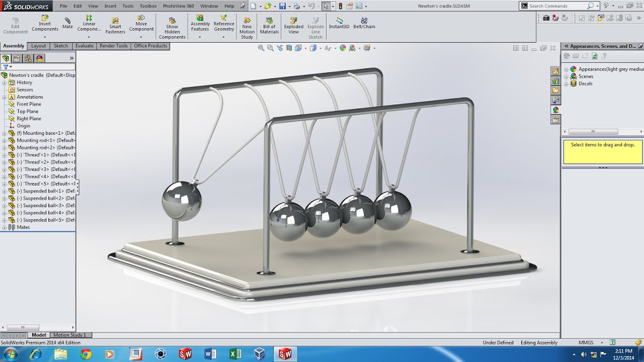Switch to the Layout tab
Screen dimensions: 644x362
tap(39, 46)
